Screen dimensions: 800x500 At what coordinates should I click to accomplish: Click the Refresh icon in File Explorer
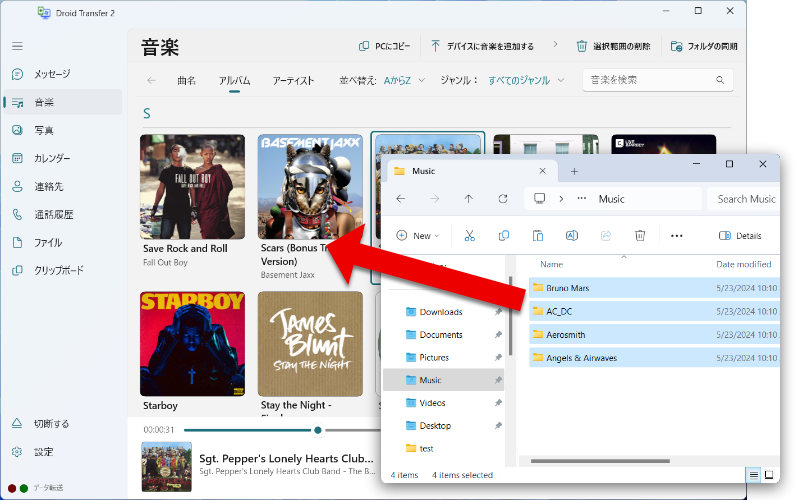(x=503, y=199)
